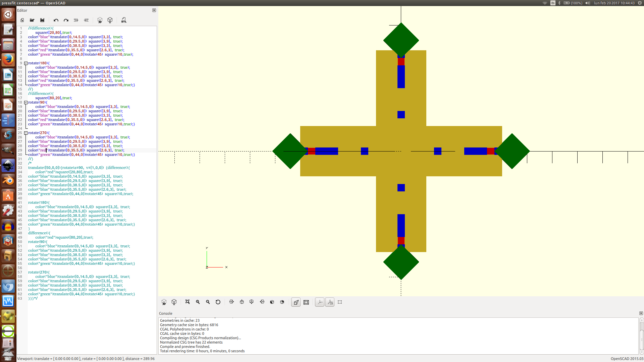Click the preview icon in the viewport toolbar
The height and width of the screenshot is (362, 644).
pyautogui.click(x=164, y=302)
